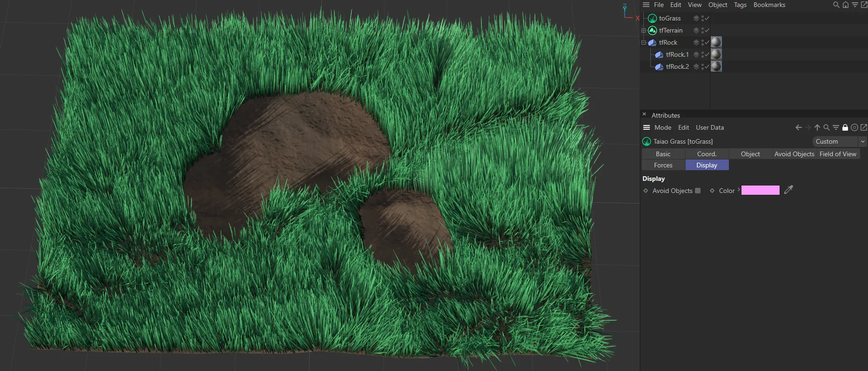Click the Object Manager home path icon
The image size is (868, 371).
[846, 5]
